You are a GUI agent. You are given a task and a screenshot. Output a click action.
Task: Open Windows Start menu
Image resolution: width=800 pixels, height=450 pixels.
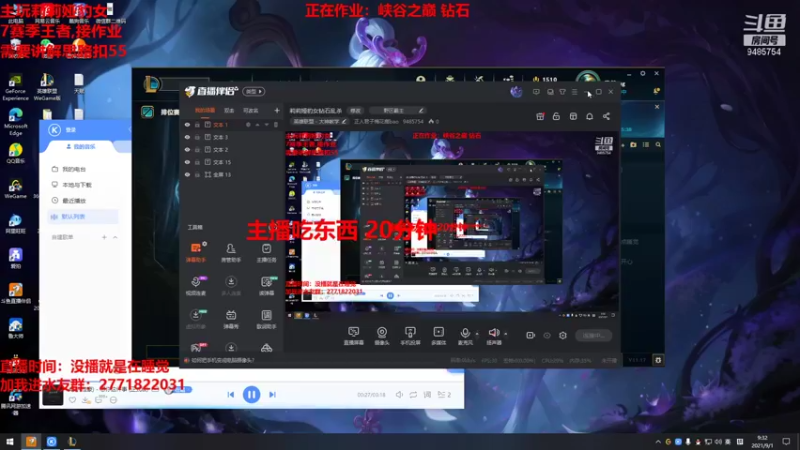pyautogui.click(x=10, y=441)
